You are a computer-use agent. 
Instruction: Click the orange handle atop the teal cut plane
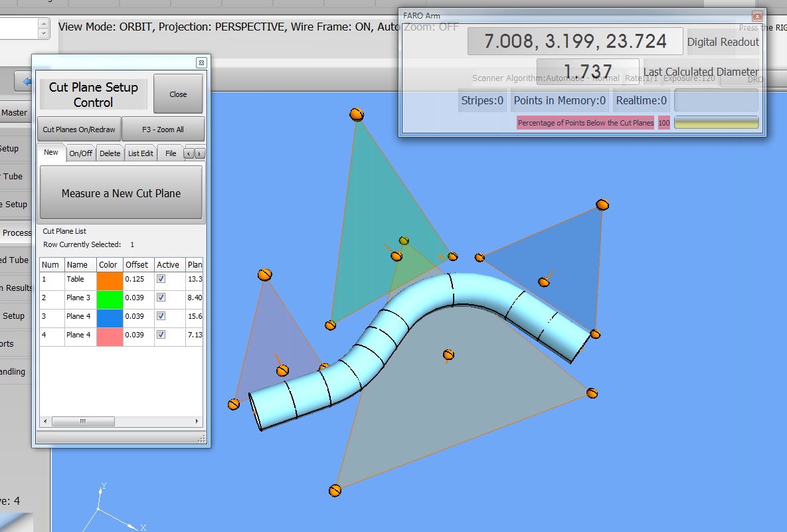357,114
